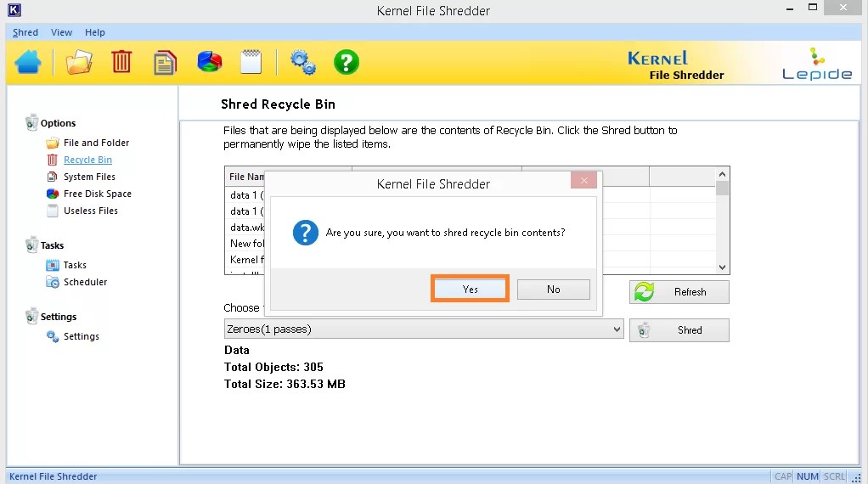Open the View menu

click(x=61, y=32)
